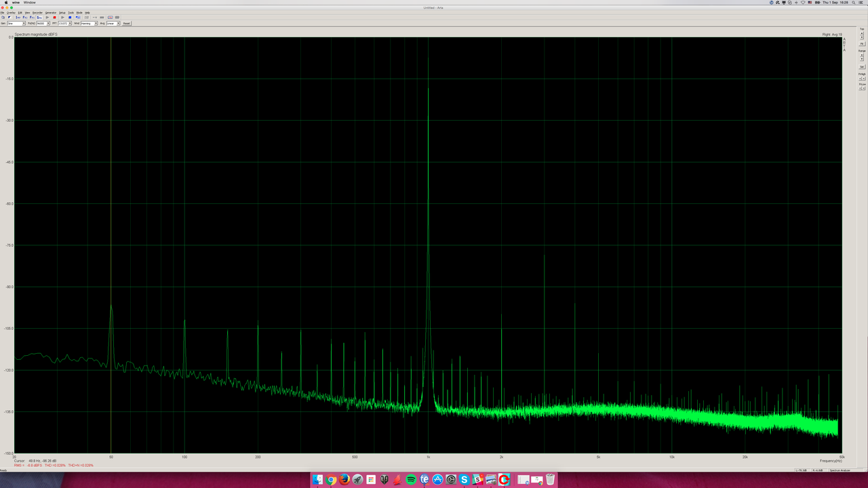Open the Gen signal type dropdown showing Sine
The height and width of the screenshot is (488, 868).
pos(16,24)
